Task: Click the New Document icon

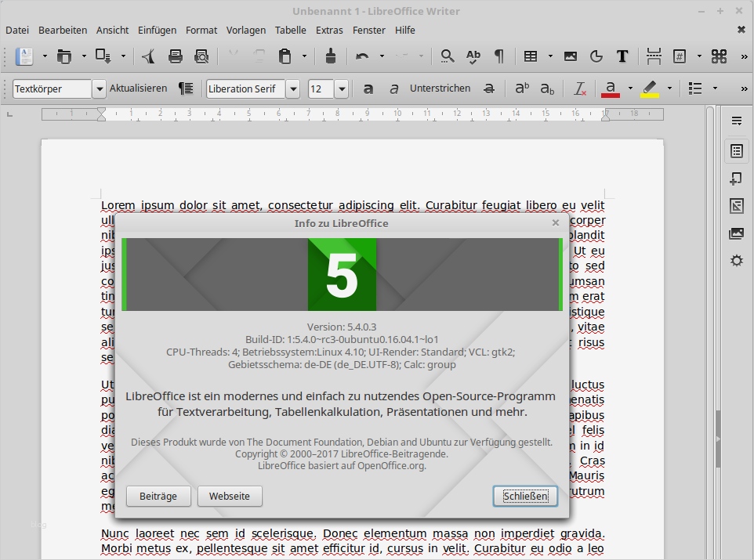Action: pyautogui.click(x=24, y=56)
